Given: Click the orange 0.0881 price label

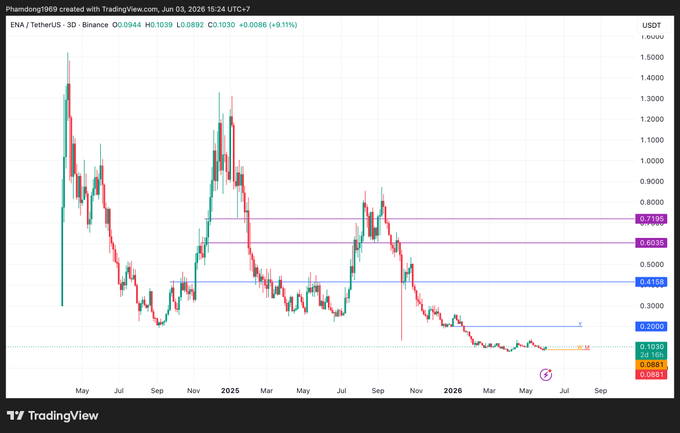Looking at the screenshot, I should click(x=651, y=365).
